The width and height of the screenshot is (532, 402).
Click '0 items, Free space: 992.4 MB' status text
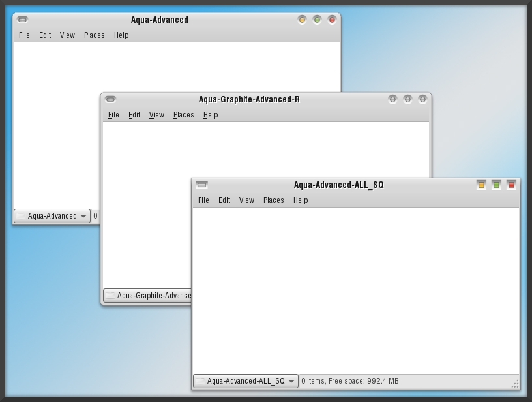pyautogui.click(x=350, y=381)
